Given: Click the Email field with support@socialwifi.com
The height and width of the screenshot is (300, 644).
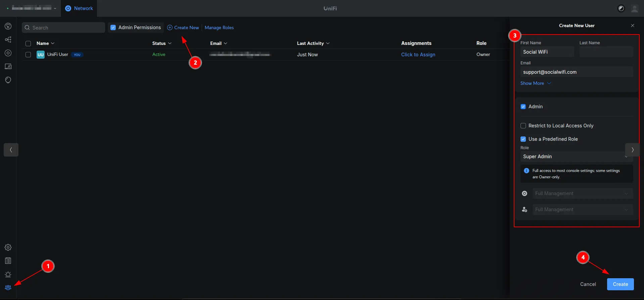Looking at the screenshot, I should pos(577,72).
